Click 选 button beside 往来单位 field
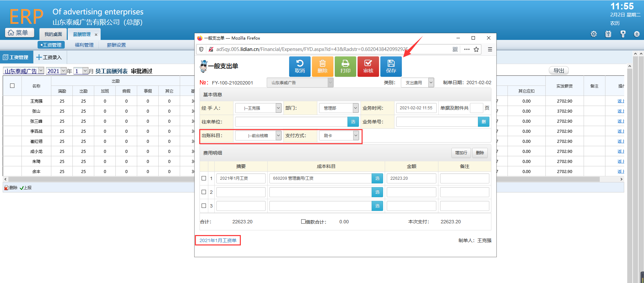644x283 pixels. (353, 122)
